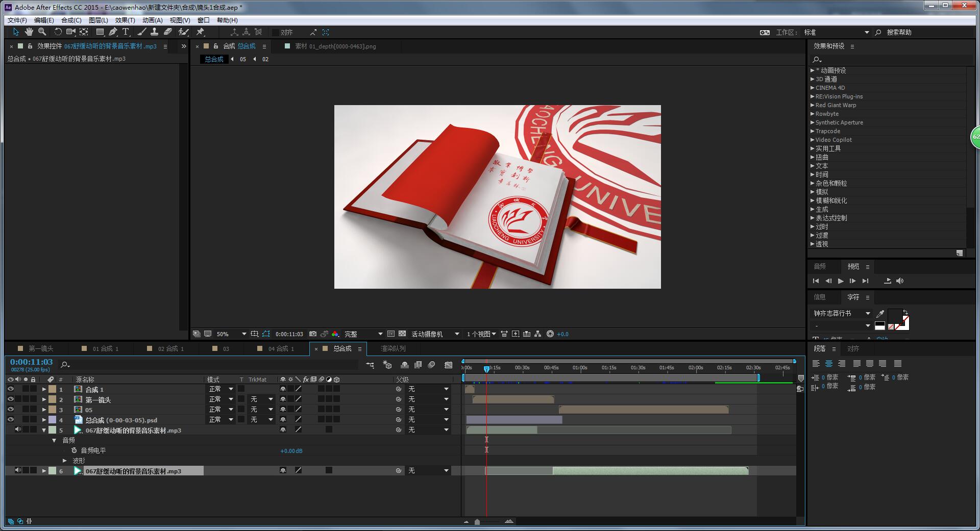Screen dimensions: 980x531
Task: Mute audio of layer 6 mp3
Action: [18, 471]
